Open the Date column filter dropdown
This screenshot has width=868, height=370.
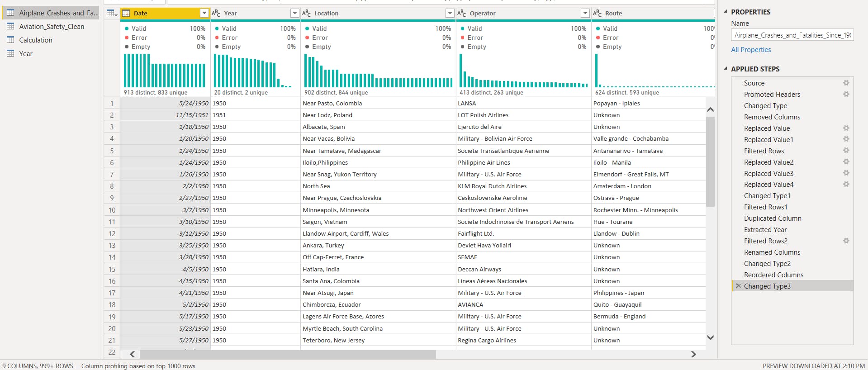coord(204,13)
